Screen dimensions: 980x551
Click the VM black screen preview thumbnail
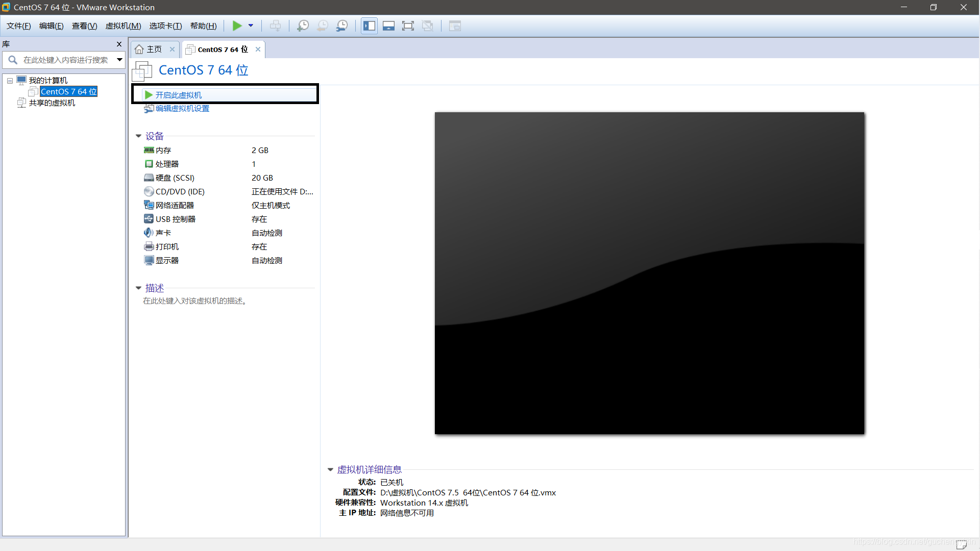pos(649,273)
